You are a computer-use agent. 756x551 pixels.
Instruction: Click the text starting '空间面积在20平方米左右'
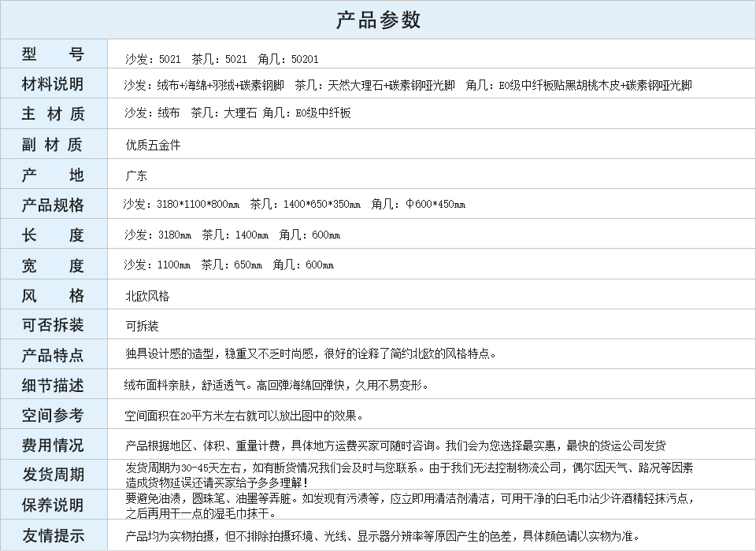click(x=244, y=416)
